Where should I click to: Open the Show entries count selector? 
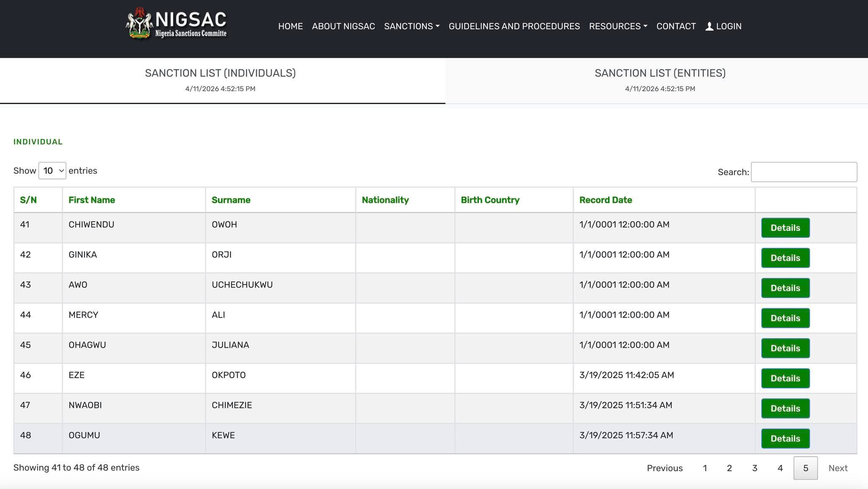coord(52,170)
